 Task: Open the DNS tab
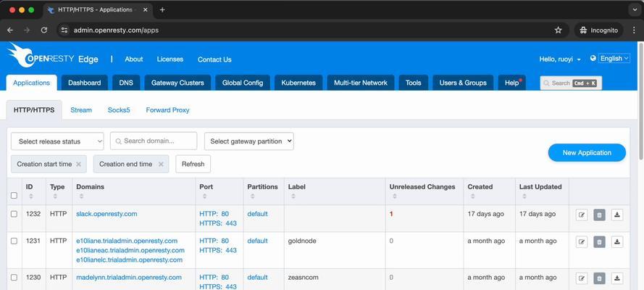(x=126, y=83)
